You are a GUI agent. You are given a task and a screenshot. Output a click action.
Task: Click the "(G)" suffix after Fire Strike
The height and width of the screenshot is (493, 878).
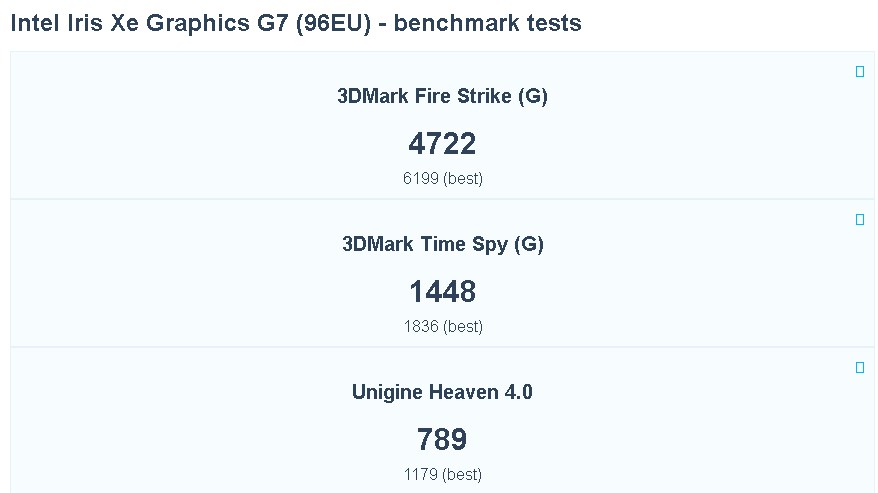pos(533,97)
